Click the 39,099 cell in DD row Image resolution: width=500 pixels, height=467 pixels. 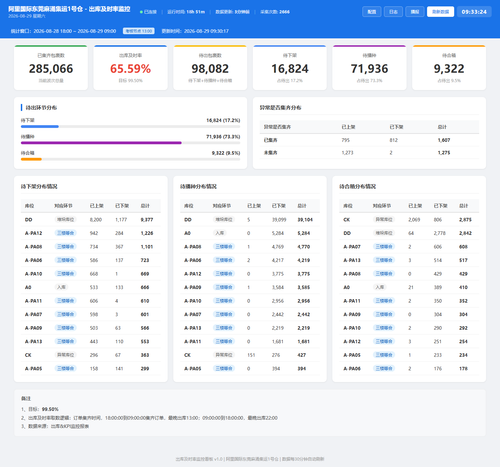tap(279, 220)
